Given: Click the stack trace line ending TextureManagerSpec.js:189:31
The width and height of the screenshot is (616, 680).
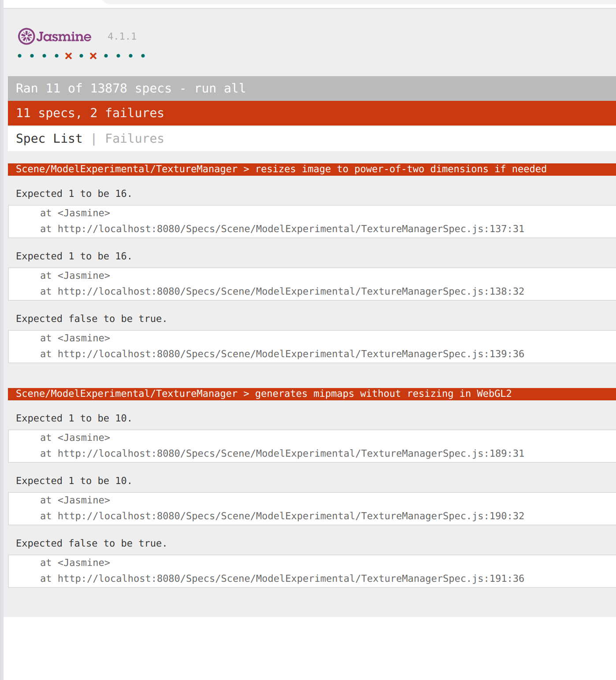Looking at the screenshot, I should pyautogui.click(x=282, y=454).
